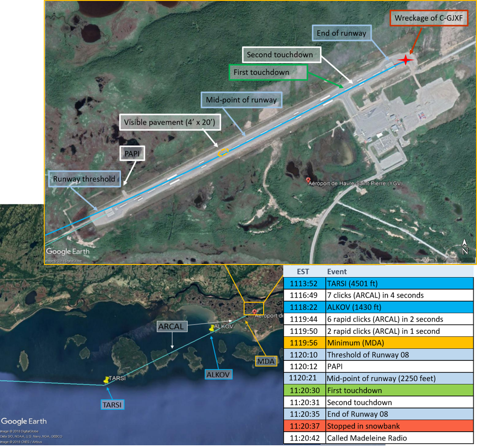Click the north arrow compass indicator
This screenshot has width=477, height=448.
(464, 247)
